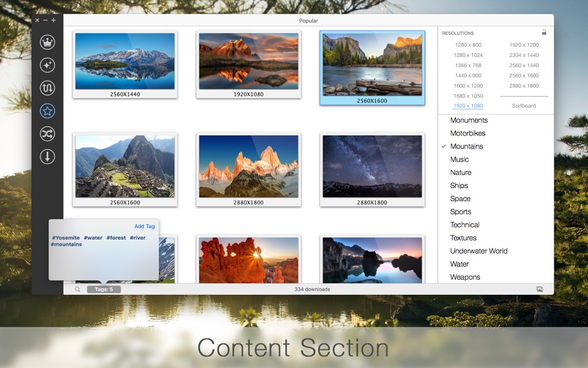This screenshot has width=588, height=368.
Task: Select the Weapons category
Action: coord(465,277)
